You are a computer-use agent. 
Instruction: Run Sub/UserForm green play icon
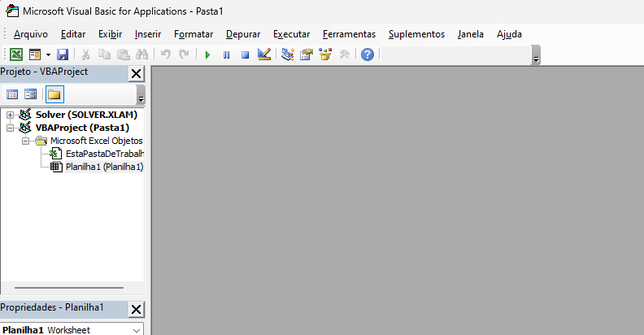pos(207,54)
